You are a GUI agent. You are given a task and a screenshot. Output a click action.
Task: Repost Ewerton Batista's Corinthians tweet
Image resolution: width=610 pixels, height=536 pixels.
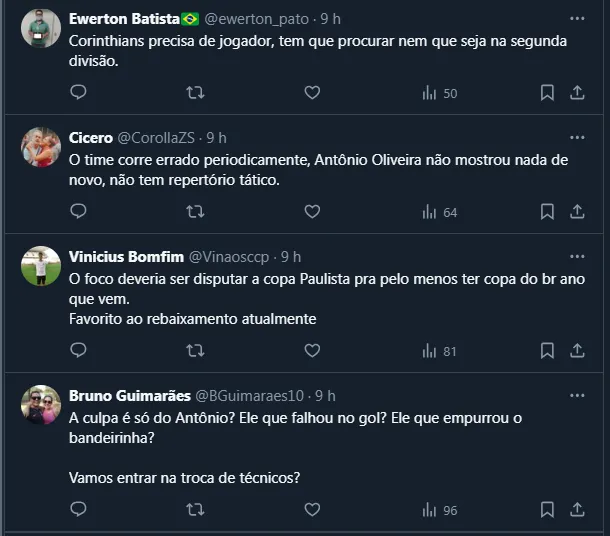point(196,93)
